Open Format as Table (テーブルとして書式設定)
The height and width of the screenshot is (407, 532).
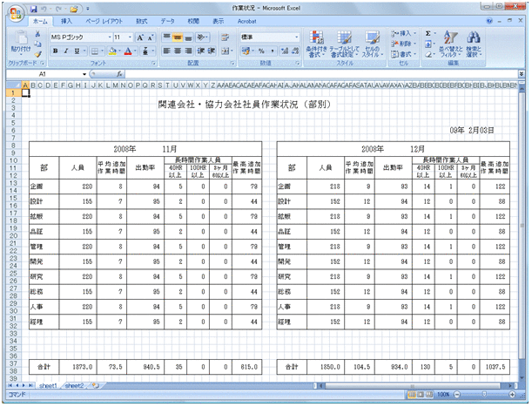344,44
